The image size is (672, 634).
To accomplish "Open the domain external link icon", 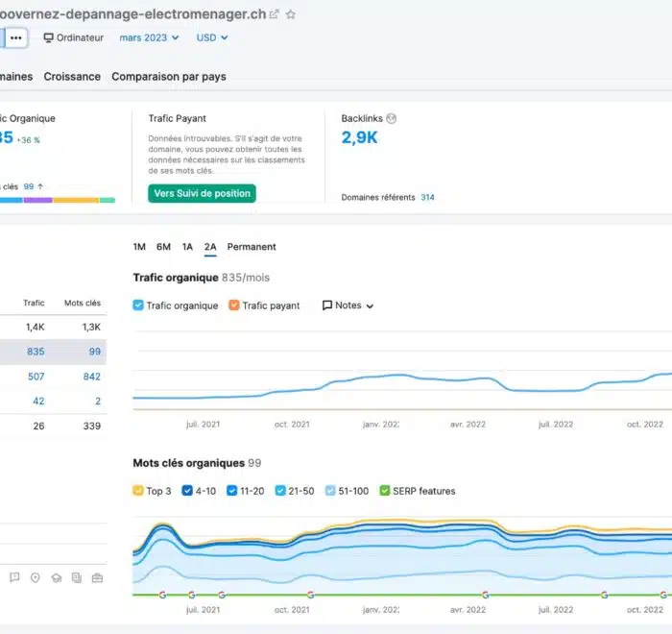I will click(x=275, y=14).
